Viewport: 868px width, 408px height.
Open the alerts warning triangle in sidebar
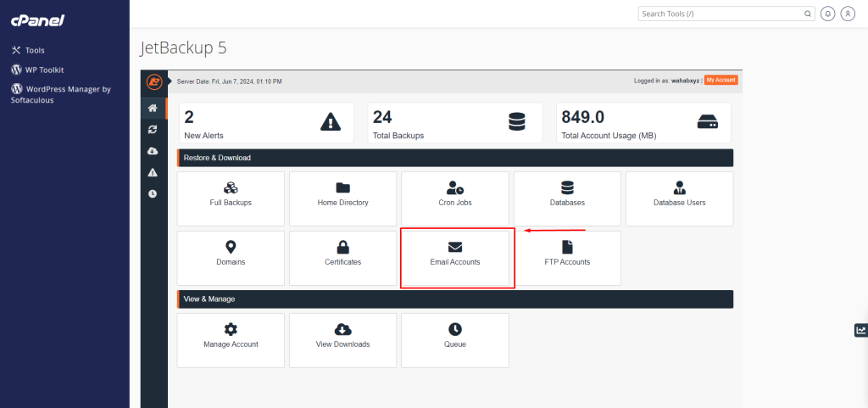coord(153,172)
